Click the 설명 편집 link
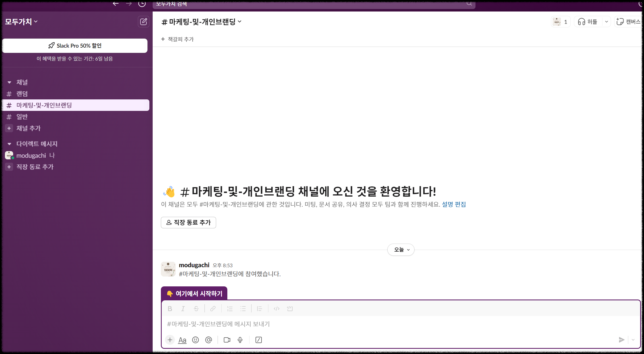This screenshot has height=354, width=644. point(454,204)
